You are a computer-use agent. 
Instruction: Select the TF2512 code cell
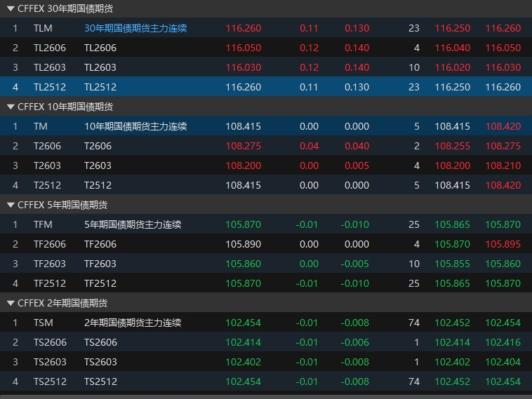50,283
